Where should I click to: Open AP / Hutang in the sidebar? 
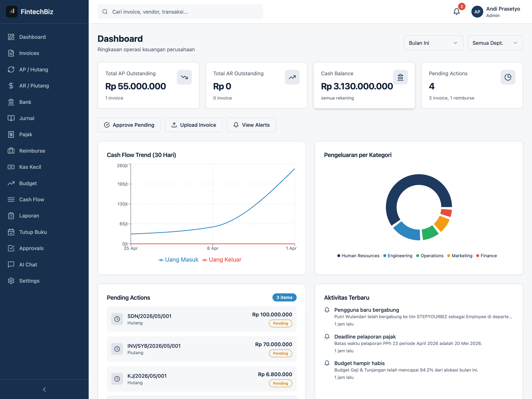[x=44, y=70]
